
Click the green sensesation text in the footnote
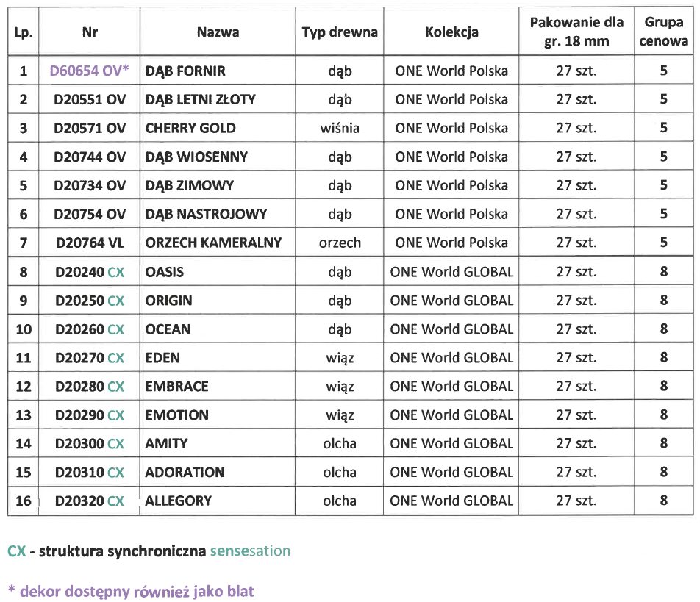(250, 551)
